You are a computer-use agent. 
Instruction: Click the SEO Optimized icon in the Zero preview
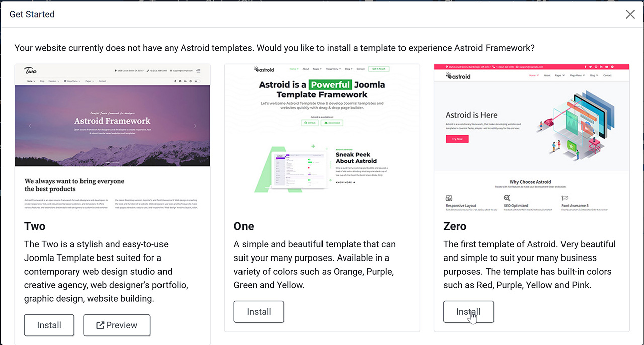coord(508,198)
